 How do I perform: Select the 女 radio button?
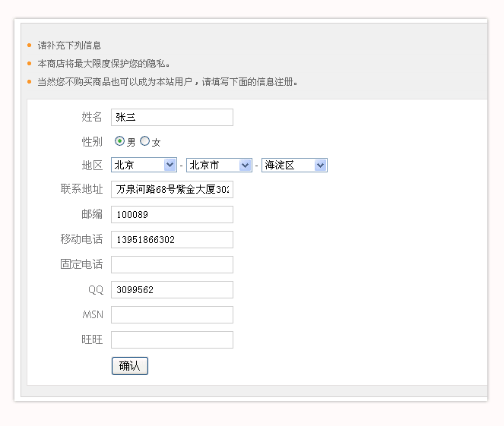pyautogui.click(x=145, y=141)
